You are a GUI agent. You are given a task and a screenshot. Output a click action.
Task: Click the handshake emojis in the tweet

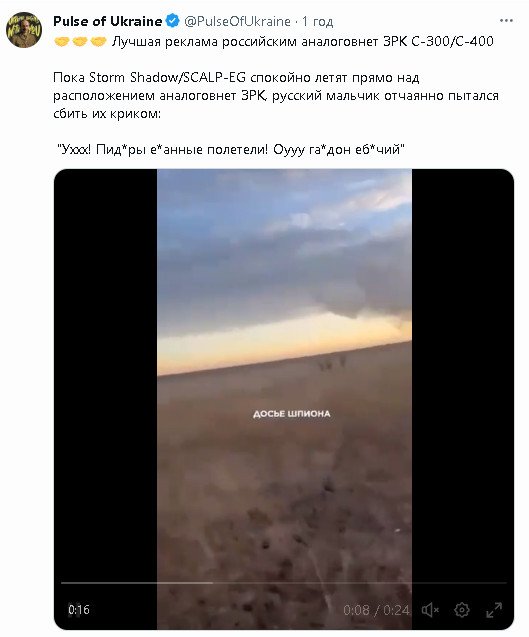coord(80,41)
